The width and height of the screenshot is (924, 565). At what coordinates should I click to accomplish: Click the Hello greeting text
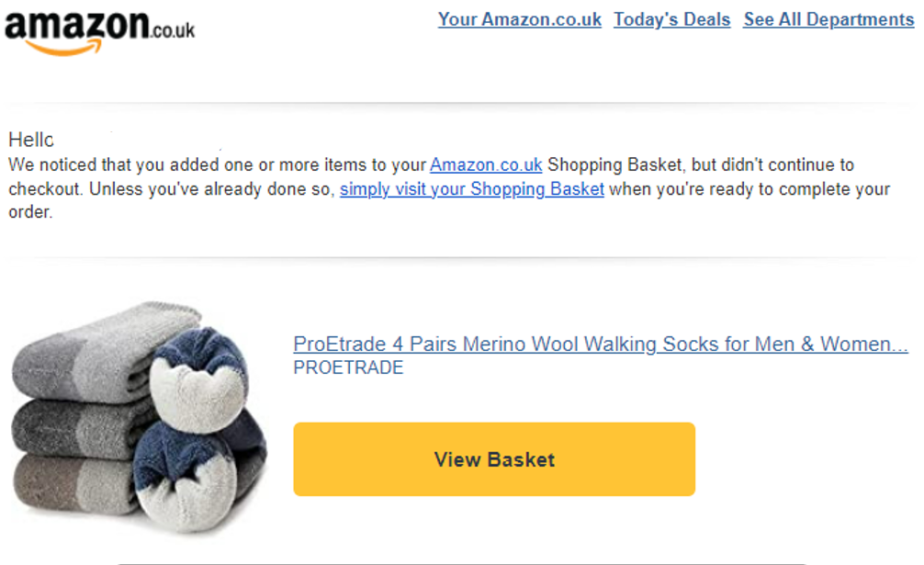click(x=30, y=140)
